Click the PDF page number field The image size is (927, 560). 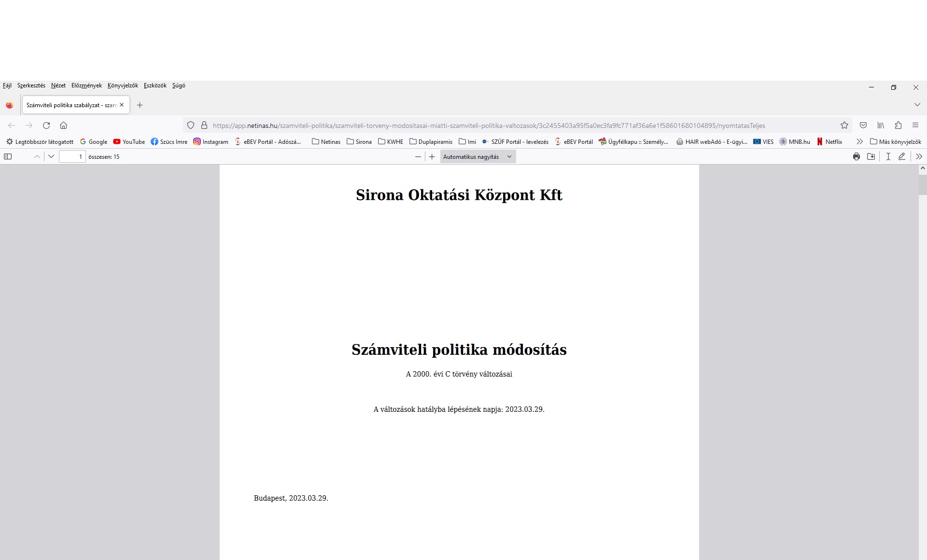pyautogui.click(x=72, y=156)
